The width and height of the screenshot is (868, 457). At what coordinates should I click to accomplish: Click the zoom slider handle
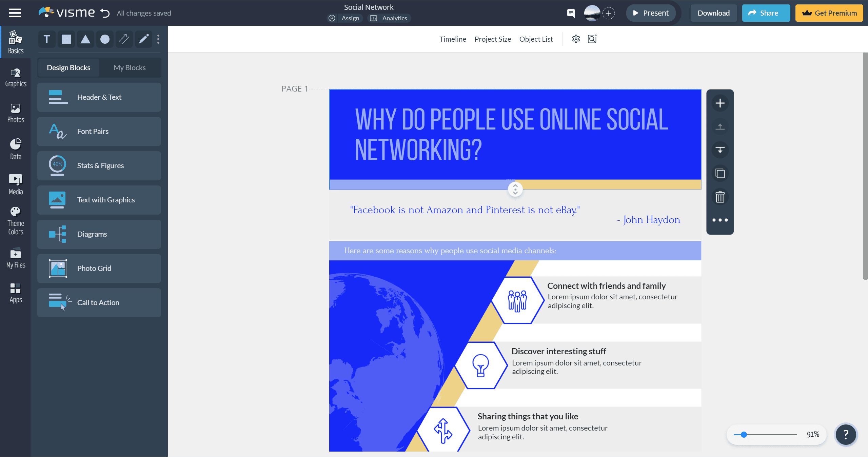tap(744, 435)
